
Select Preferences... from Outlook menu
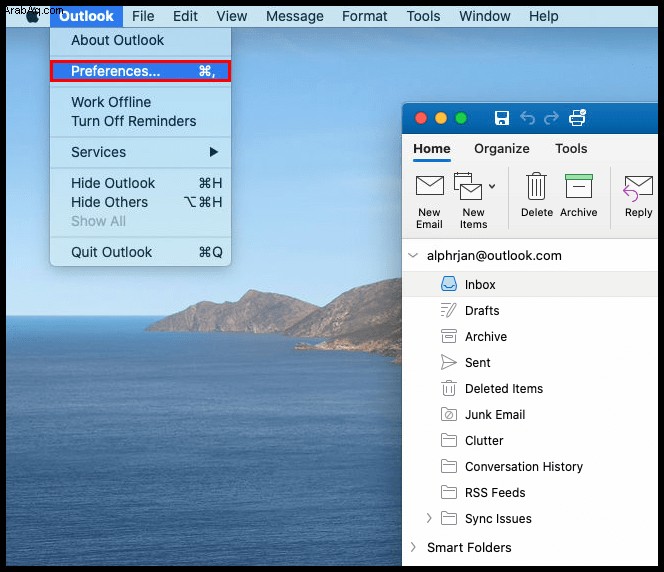(x=141, y=71)
